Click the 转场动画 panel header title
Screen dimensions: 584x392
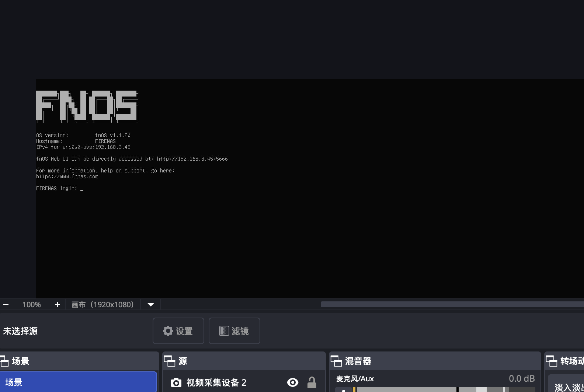[x=572, y=361]
